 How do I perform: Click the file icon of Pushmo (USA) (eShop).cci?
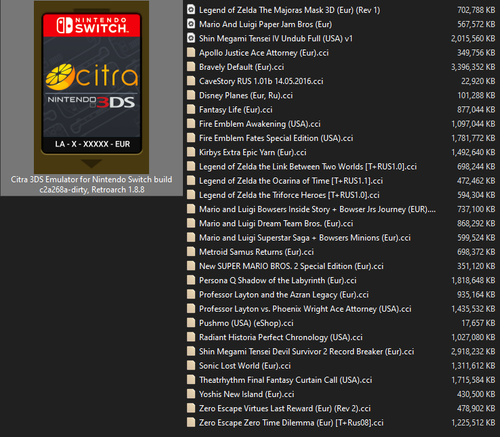point(191,323)
